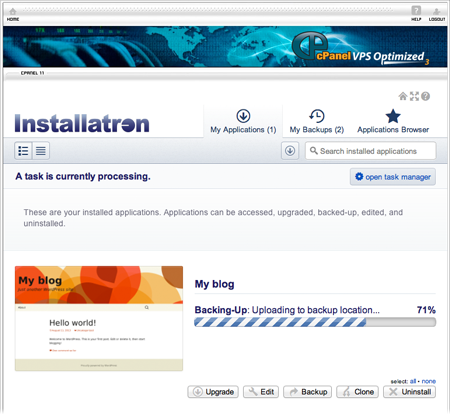
Task: Open the cPanel Help icon
Action: (x=416, y=14)
